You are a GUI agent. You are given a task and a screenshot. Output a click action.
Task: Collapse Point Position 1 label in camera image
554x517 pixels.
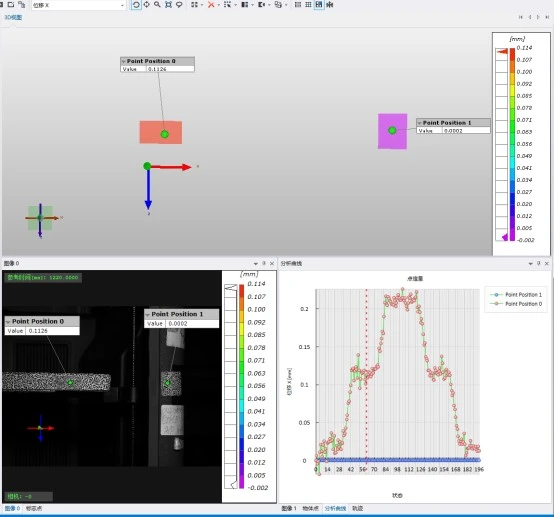147,315
